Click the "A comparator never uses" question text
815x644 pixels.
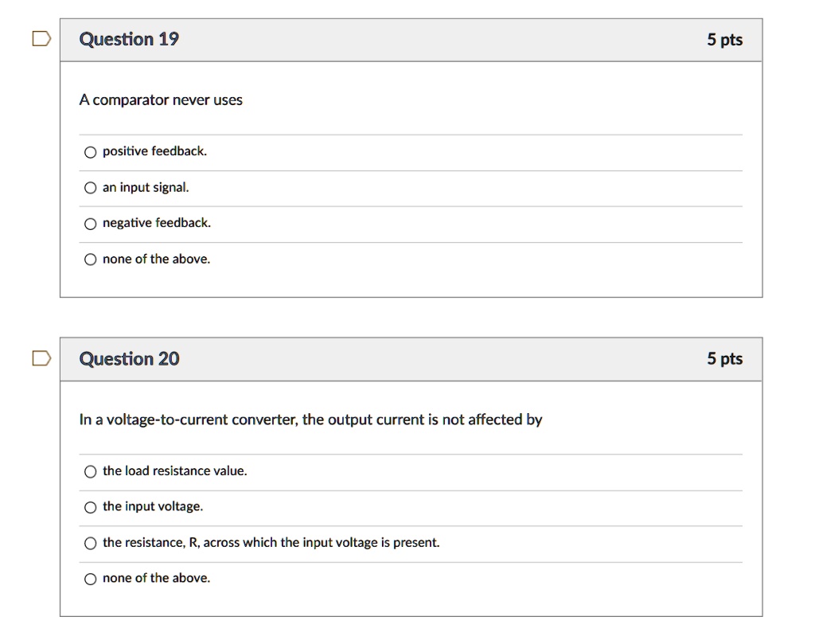(x=161, y=100)
